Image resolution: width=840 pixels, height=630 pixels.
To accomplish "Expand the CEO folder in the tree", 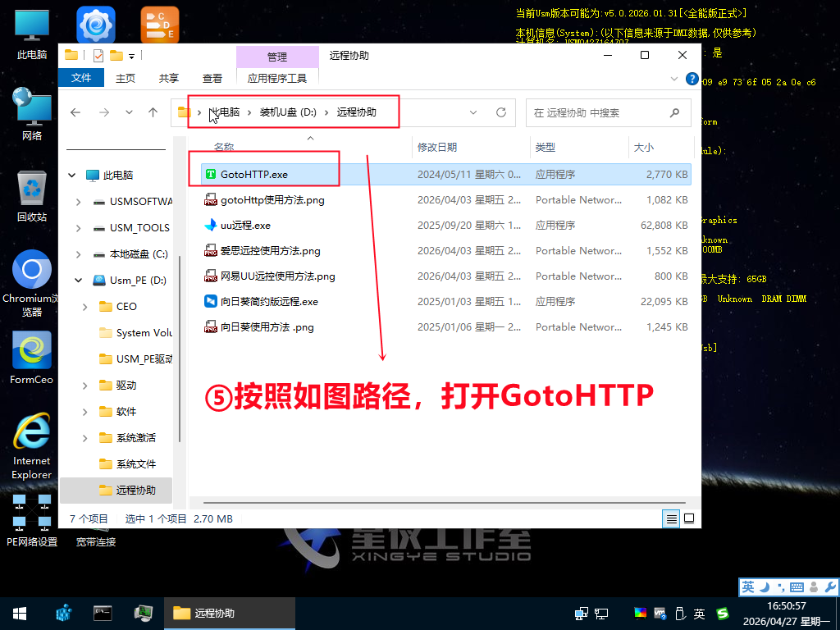I will tap(85, 306).
